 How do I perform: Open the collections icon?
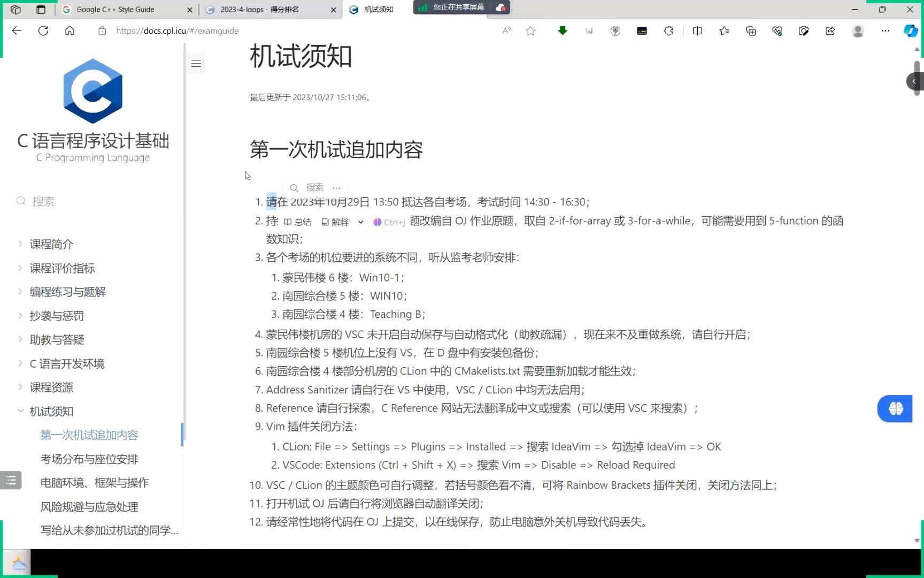[751, 31]
